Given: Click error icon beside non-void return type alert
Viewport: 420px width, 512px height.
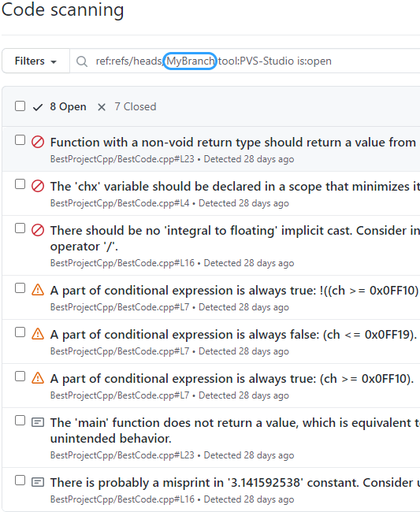Looking at the screenshot, I should (38, 143).
